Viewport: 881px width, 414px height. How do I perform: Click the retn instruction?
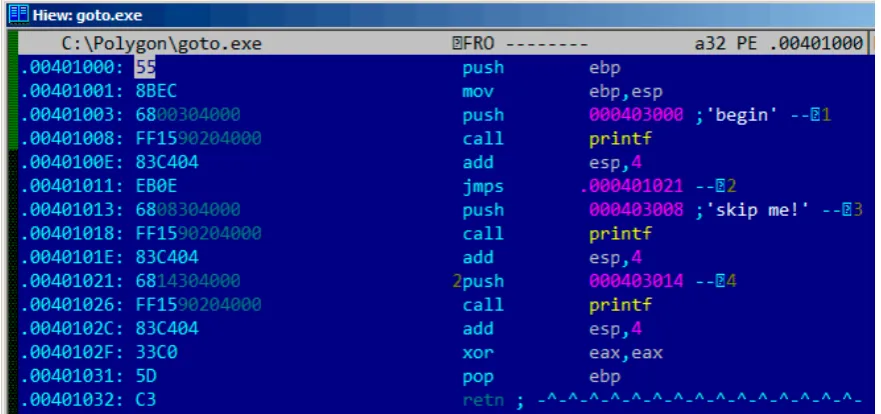pos(483,400)
